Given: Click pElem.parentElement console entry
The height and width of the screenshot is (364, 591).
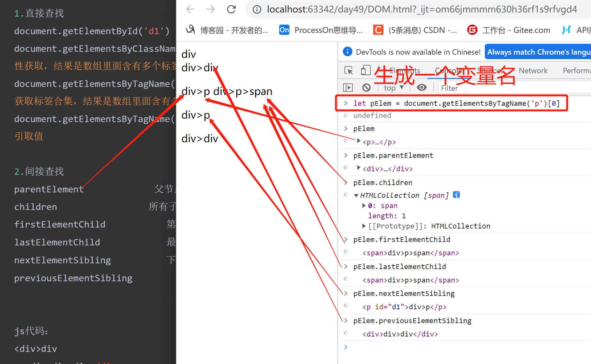Looking at the screenshot, I should (393, 155).
